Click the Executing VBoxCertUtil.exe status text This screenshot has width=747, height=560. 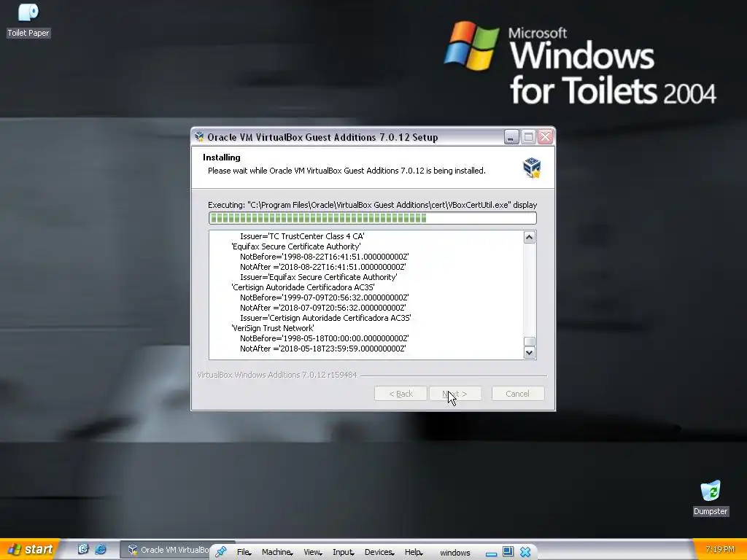(373, 205)
